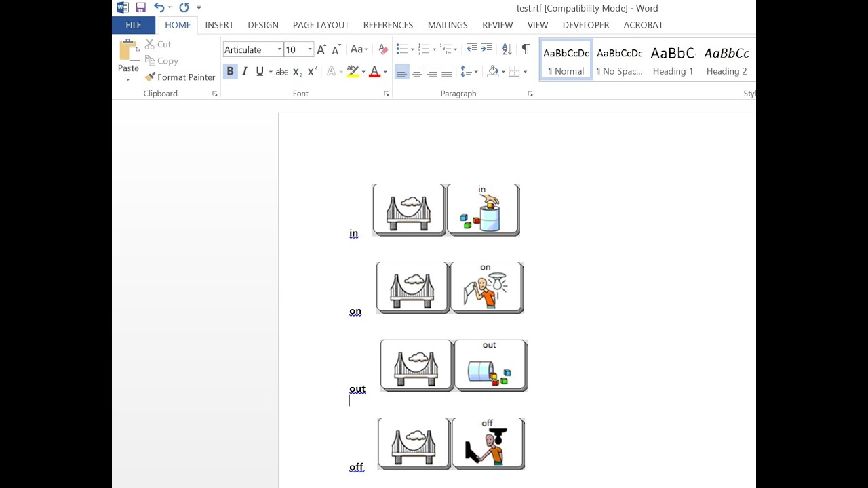The width and height of the screenshot is (868, 488).
Task: Select the Format Painter tool
Action: (180, 77)
